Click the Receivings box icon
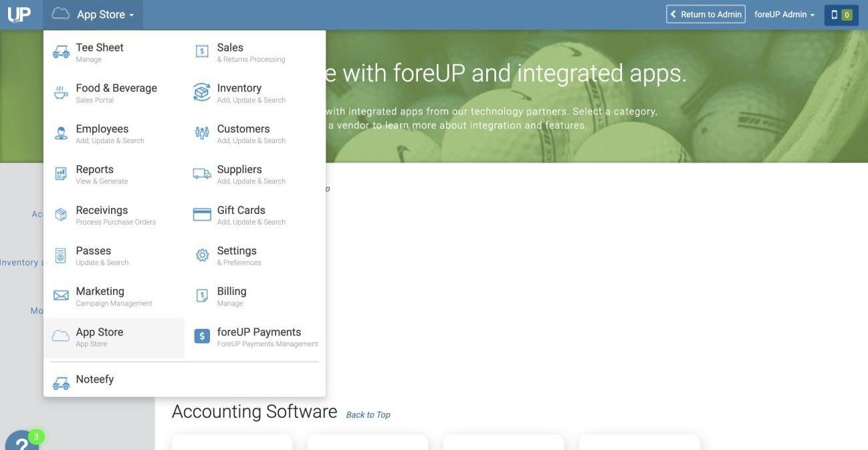This screenshot has width=868, height=450. click(61, 215)
